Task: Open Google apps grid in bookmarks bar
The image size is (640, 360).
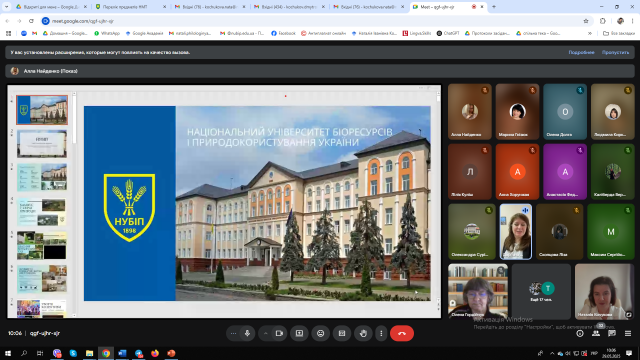Action: 9,33
